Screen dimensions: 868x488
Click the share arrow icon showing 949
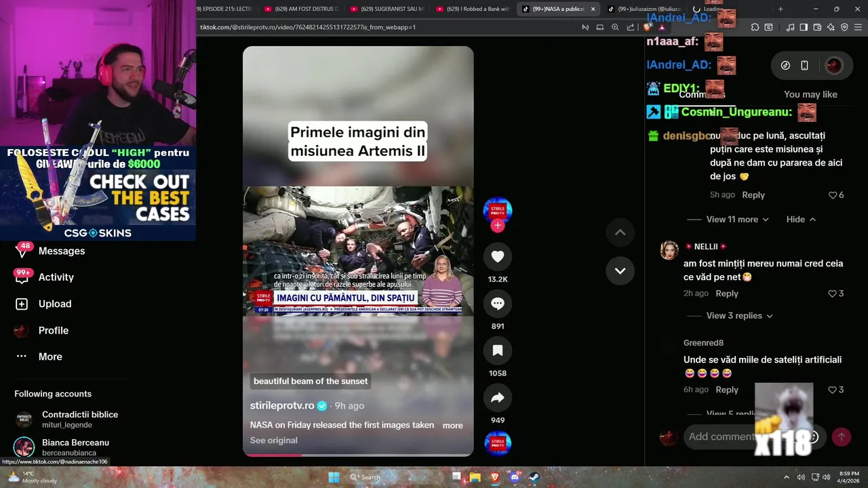point(498,398)
